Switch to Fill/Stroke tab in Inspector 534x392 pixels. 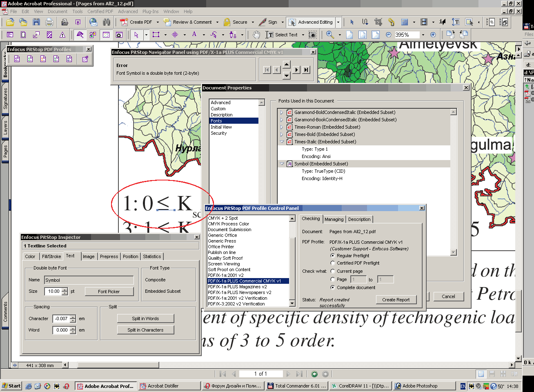click(x=51, y=256)
